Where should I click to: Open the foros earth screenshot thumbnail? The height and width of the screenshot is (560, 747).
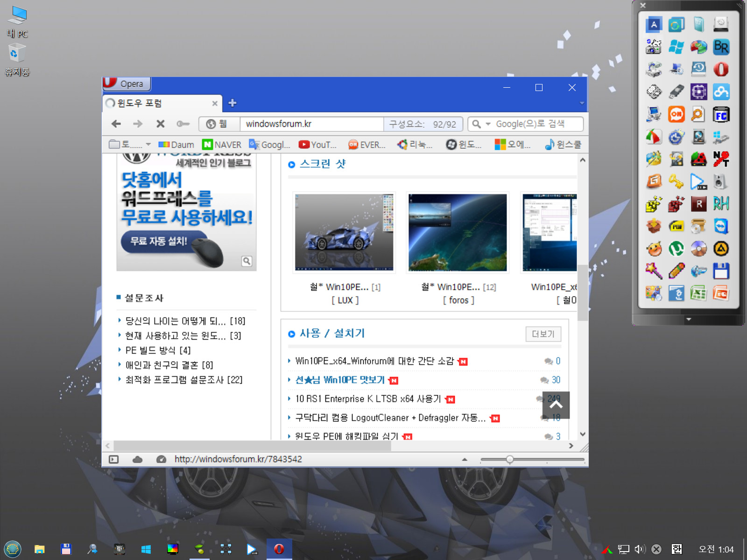coord(458,232)
